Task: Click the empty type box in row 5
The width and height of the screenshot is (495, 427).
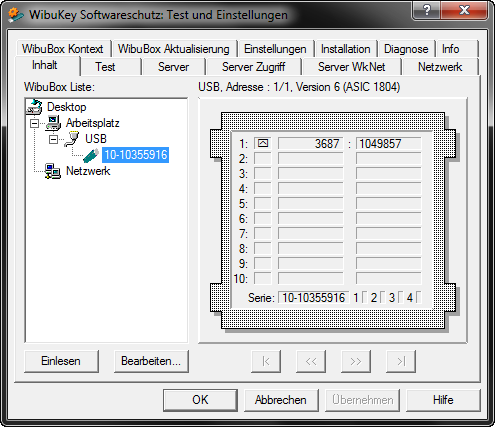Action: pyautogui.click(x=263, y=203)
